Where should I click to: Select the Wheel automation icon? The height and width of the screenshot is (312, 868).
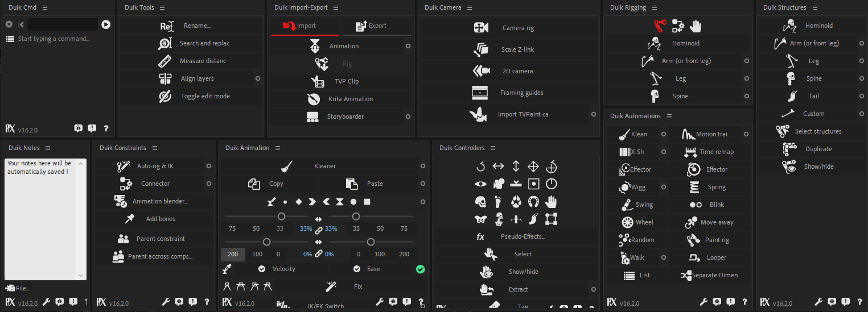point(628,222)
